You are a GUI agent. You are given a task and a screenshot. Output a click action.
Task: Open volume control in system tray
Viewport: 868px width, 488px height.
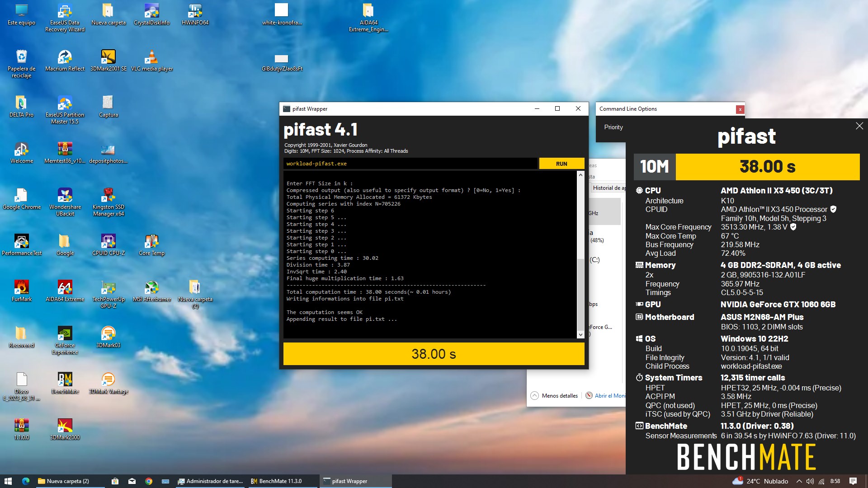tap(810, 481)
